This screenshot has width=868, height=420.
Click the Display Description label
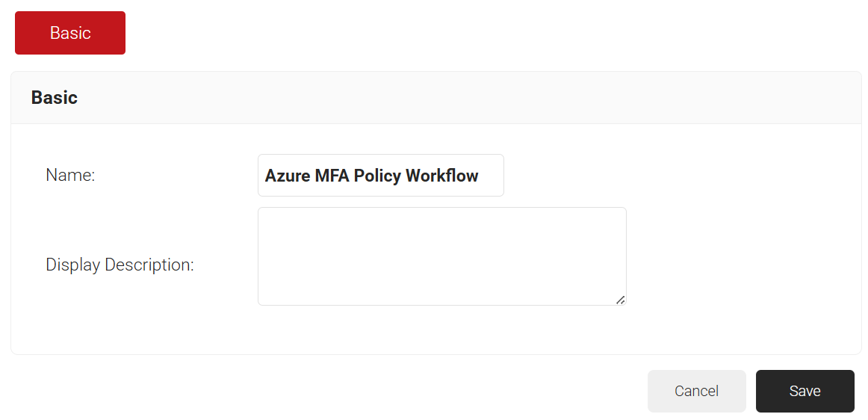(120, 265)
